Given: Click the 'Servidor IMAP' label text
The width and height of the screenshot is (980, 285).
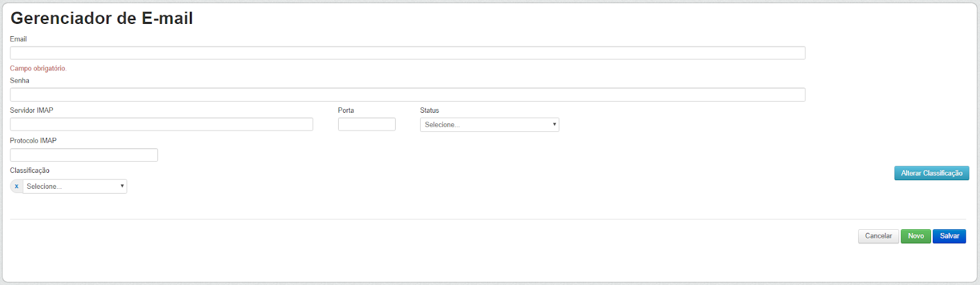Looking at the screenshot, I should [31, 110].
